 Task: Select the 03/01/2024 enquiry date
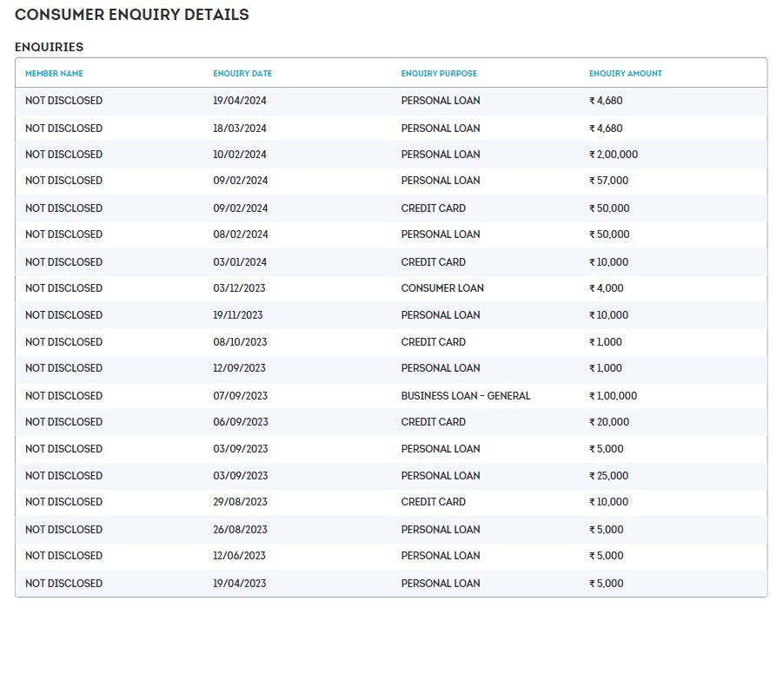[240, 262]
